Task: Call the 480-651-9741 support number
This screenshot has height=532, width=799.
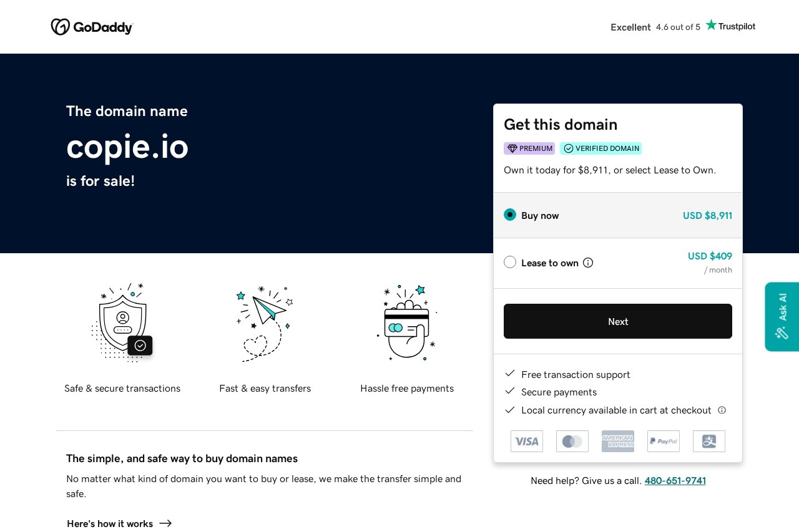Action: [675, 480]
